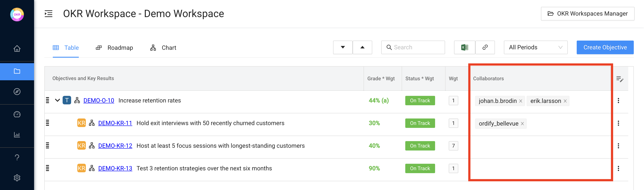Click the Home icon in sidebar

pyautogui.click(x=17, y=48)
